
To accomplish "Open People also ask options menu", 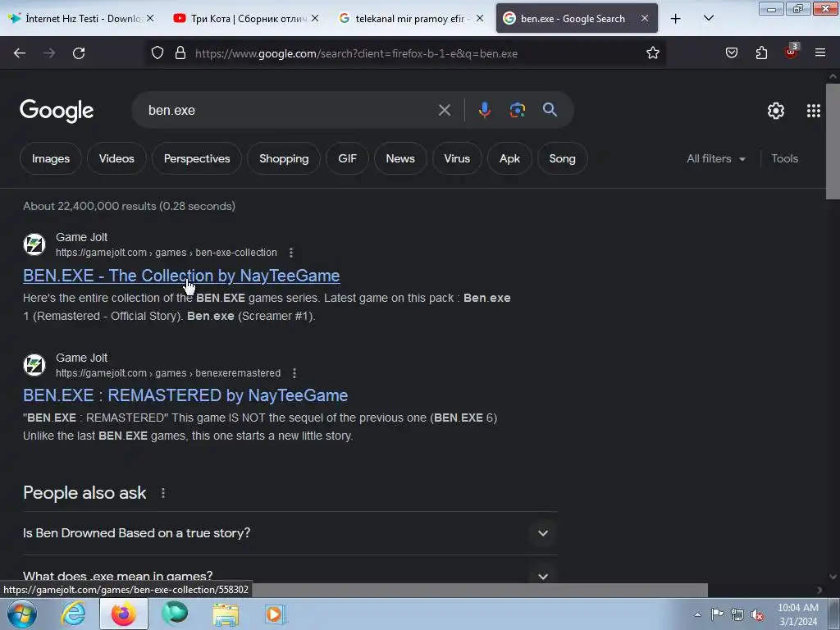I will (x=163, y=493).
